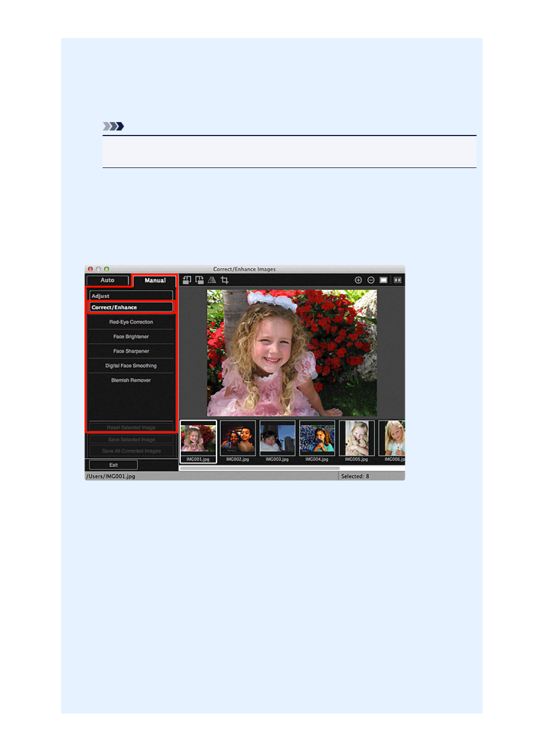This screenshot has width=534, height=756.
Task: Choose Face Sharpener
Action: pyautogui.click(x=131, y=351)
